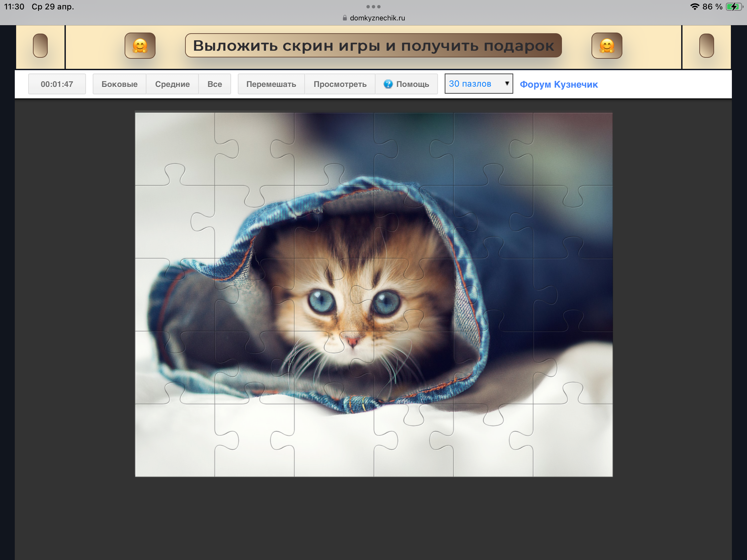This screenshot has width=747, height=560.
Task: Show only side pieces with Боковые
Action: tap(119, 84)
